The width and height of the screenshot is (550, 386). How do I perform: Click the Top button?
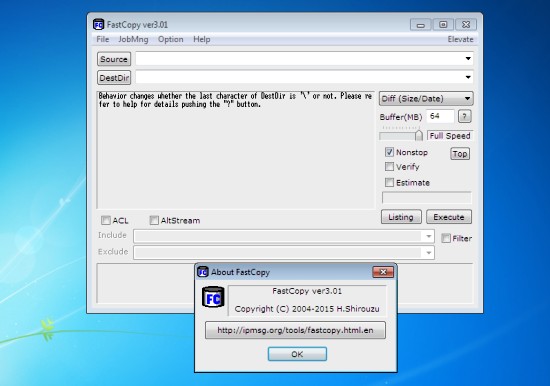tap(460, 154)
